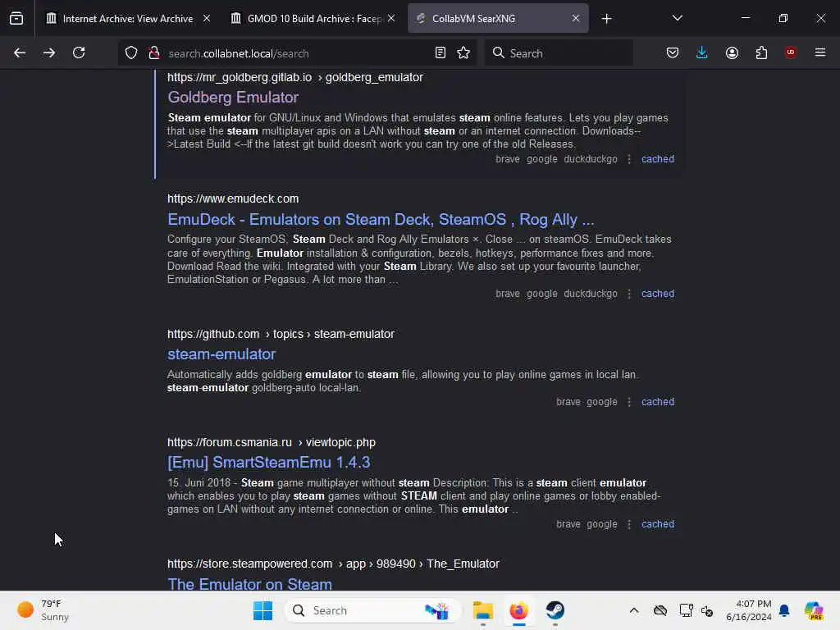
Task: Close the Internet Archive: View Archive tab
Action: [207, 18]
